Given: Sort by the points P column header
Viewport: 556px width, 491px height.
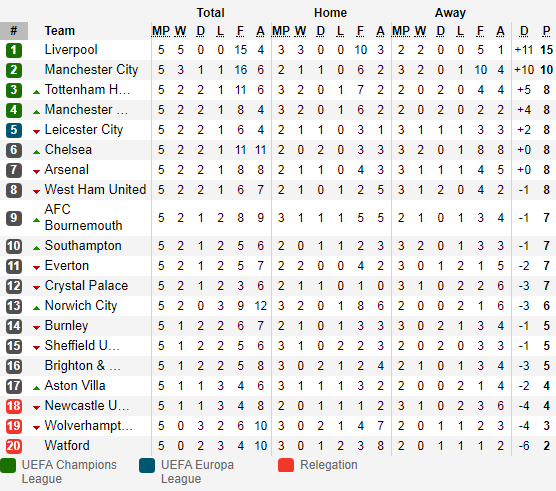Looking at the screenshot, I should pos(546,31).
